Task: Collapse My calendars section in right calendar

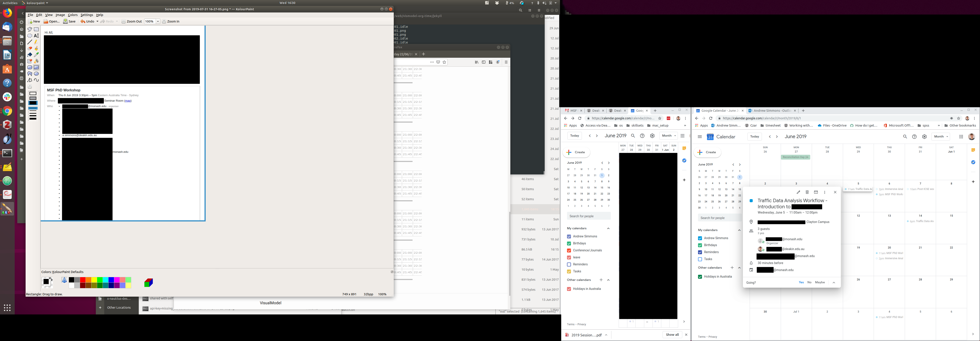Action: point(740,230)
